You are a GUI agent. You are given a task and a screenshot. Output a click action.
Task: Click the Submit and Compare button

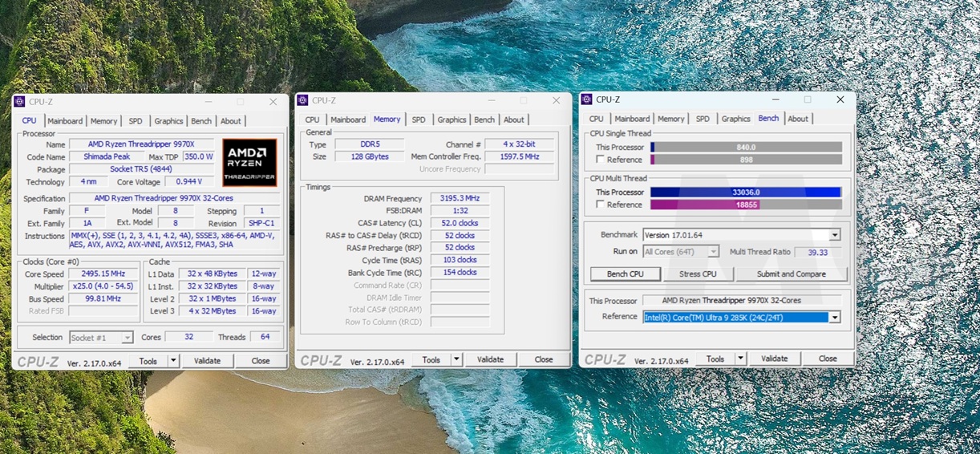791,274
